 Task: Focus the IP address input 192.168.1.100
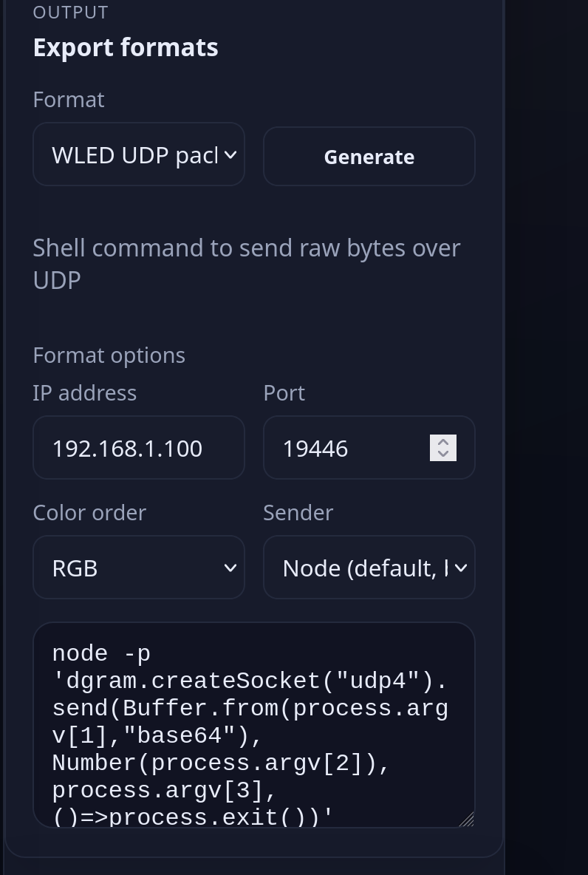point(138,448)
